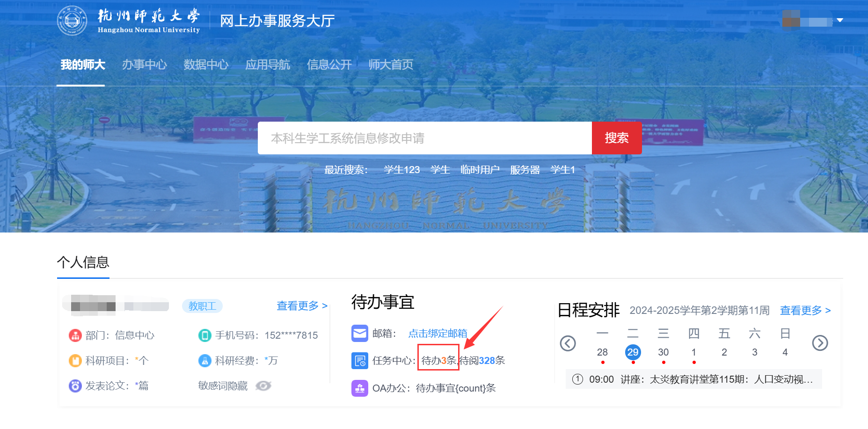
Task: Click the 任务中心 task icon
Action: [x=360, y=361]
